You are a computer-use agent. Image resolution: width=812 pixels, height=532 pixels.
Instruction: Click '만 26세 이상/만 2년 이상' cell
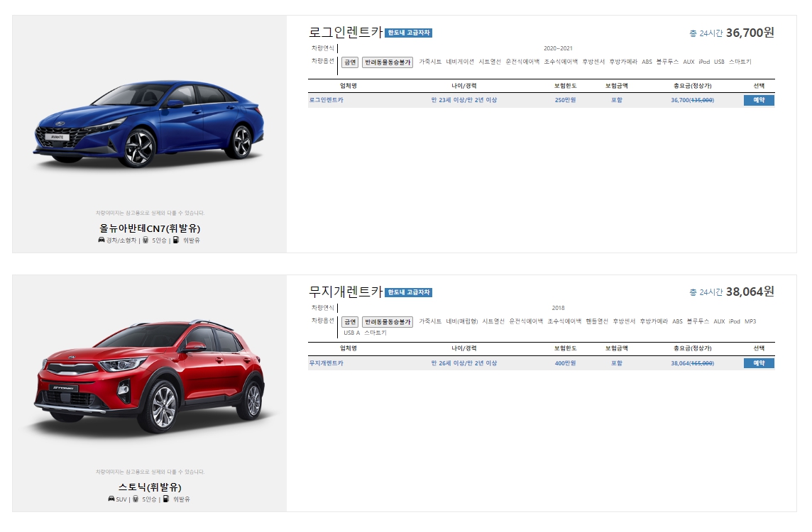[464, 362]
